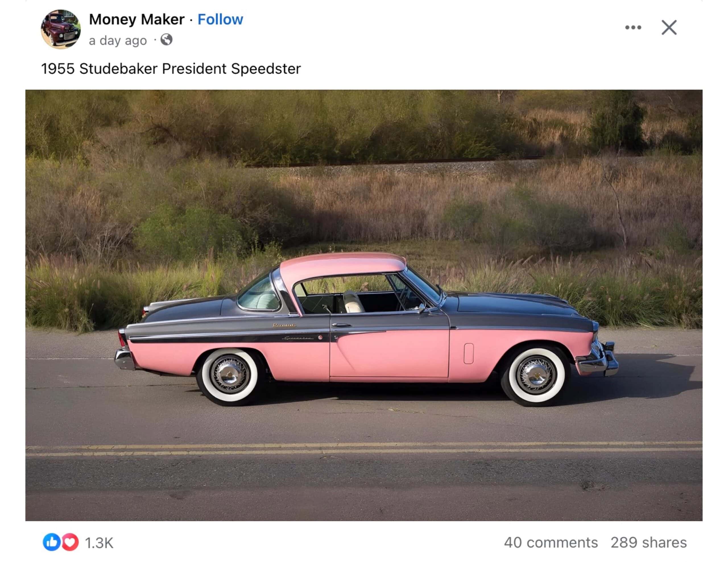
Task: Click the yellow double line on the road
Action: [364, 448]
